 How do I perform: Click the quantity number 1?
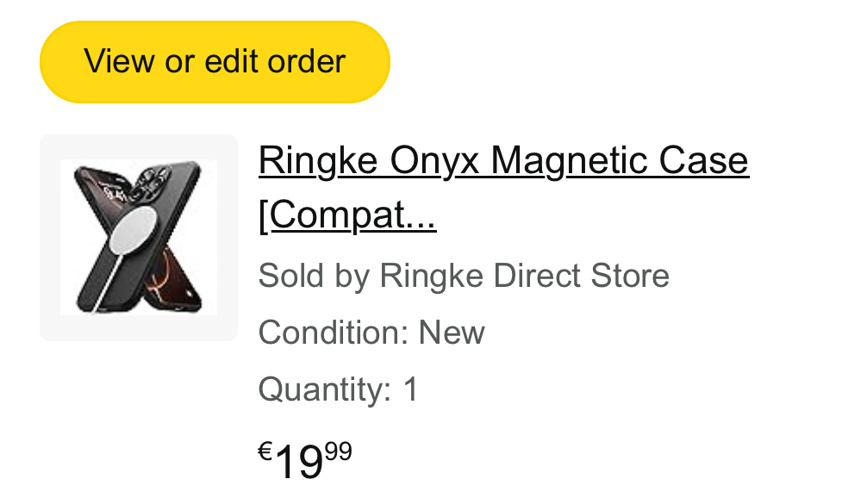coord(411,389)
